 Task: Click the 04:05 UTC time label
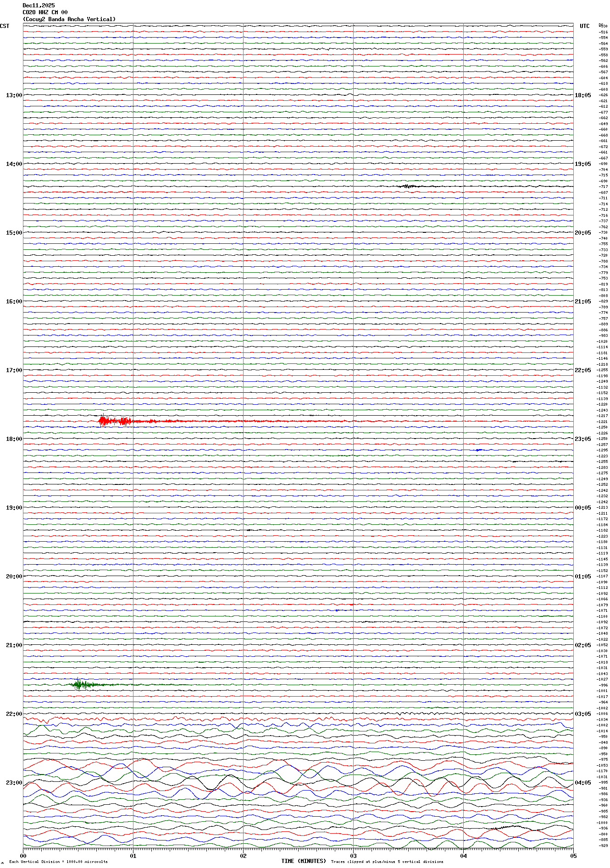pos(582,783)
